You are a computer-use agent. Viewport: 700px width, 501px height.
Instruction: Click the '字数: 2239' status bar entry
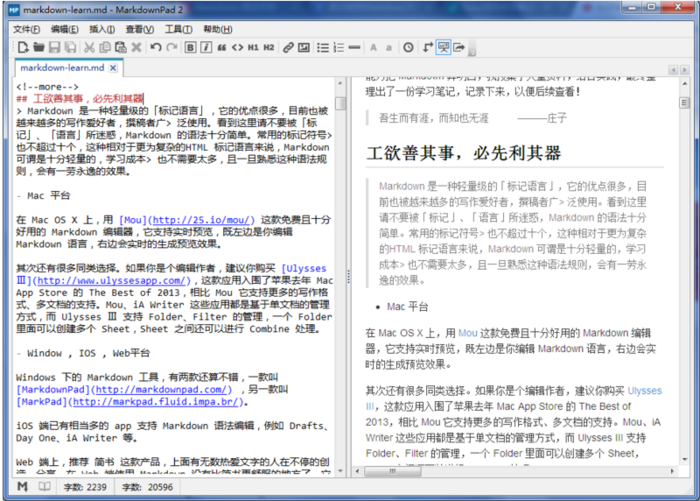[x=85, y=487]
